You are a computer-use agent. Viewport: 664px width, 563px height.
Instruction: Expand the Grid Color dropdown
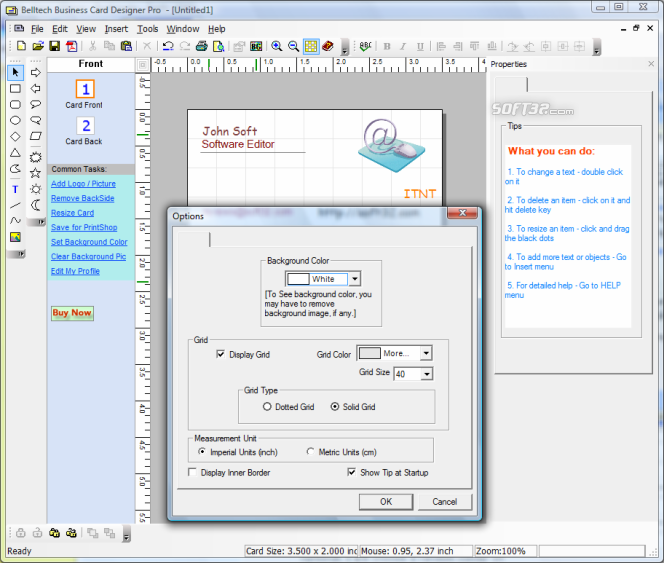(x=426, y=353)
